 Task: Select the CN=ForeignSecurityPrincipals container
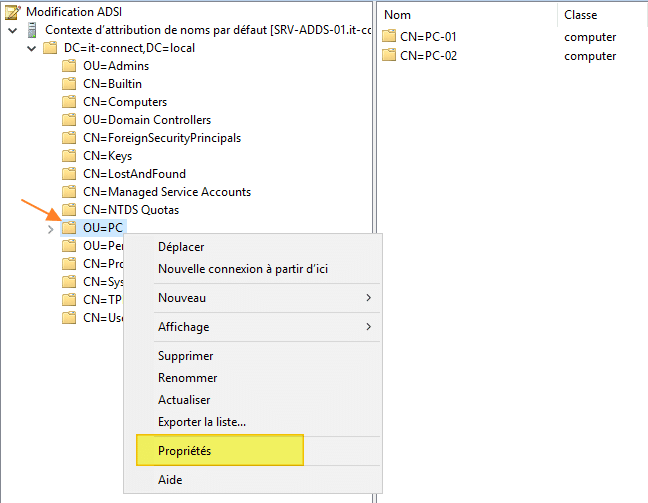(x=162, y=138)
